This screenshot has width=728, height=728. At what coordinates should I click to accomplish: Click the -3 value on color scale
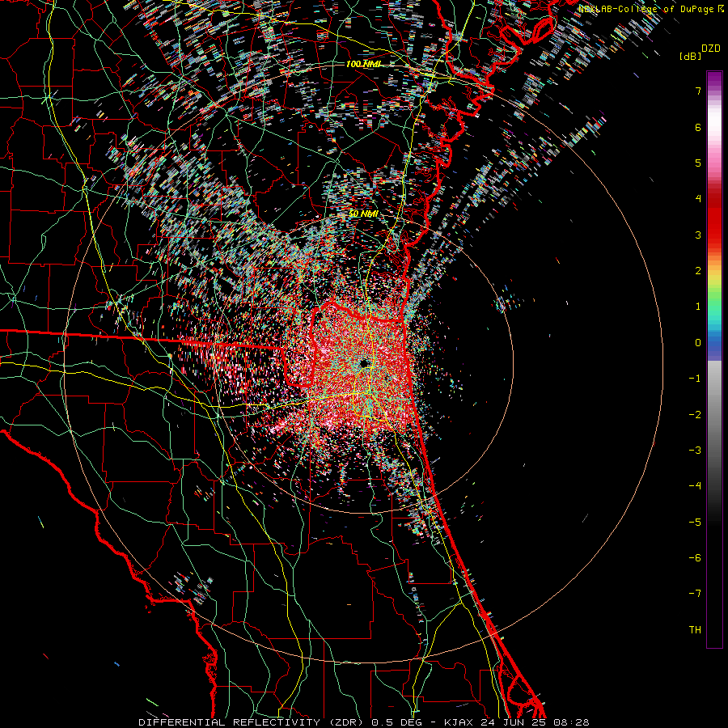(695, 451)
